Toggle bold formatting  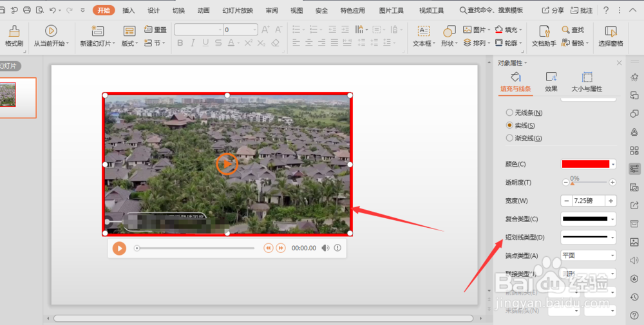[x=180, y=42]
